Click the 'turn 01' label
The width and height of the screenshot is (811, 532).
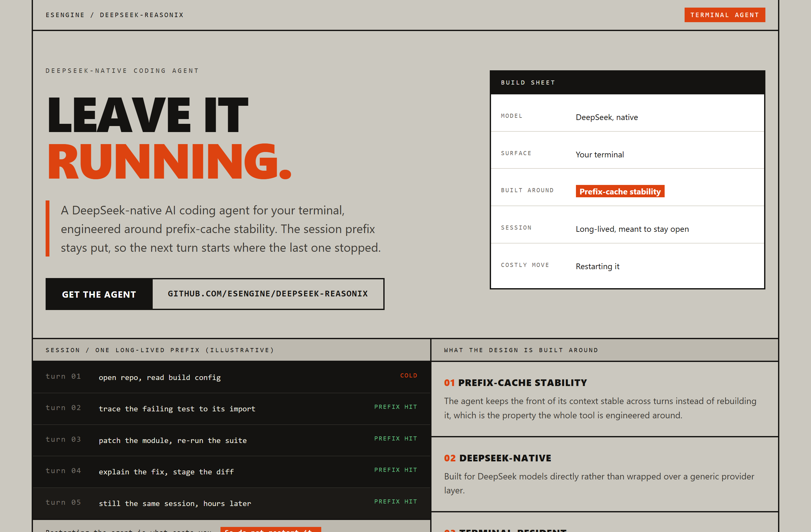(x=63, y=376)
